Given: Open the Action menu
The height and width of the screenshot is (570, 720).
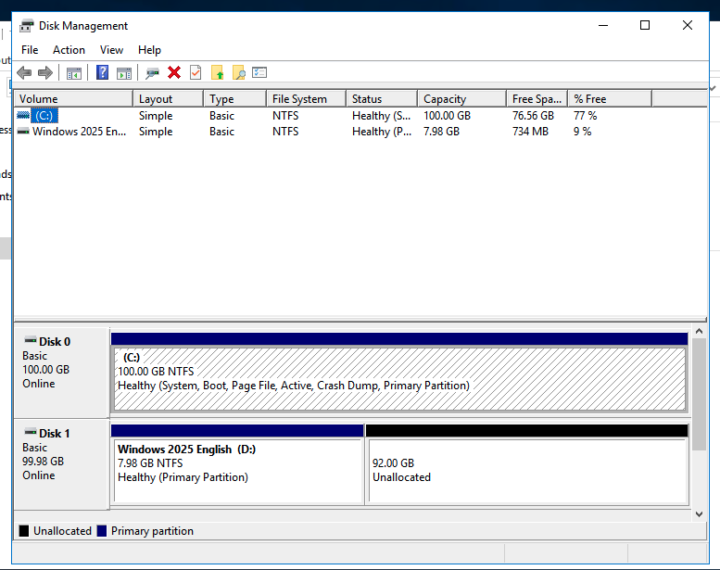Looking at the screenshot, I should click(69, 50).
